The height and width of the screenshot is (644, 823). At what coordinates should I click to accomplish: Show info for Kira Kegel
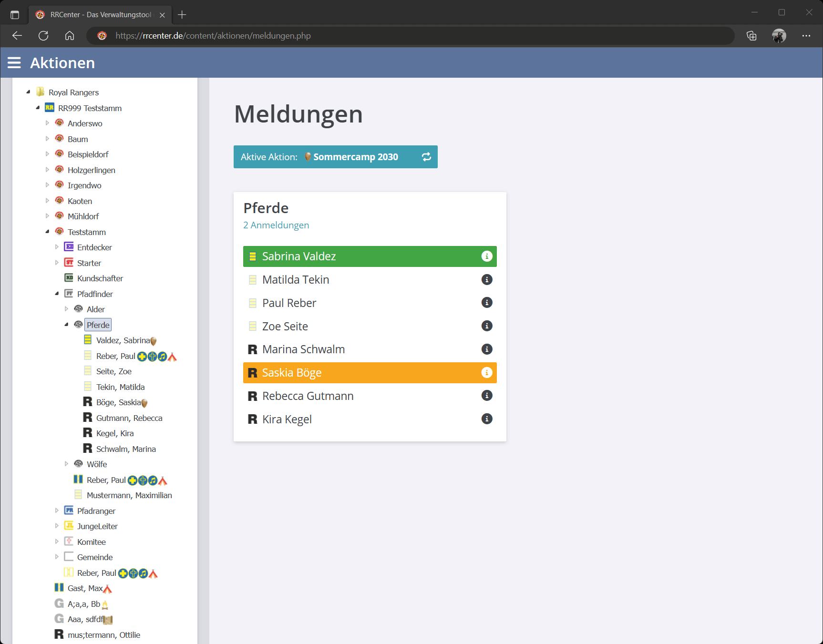486,419
